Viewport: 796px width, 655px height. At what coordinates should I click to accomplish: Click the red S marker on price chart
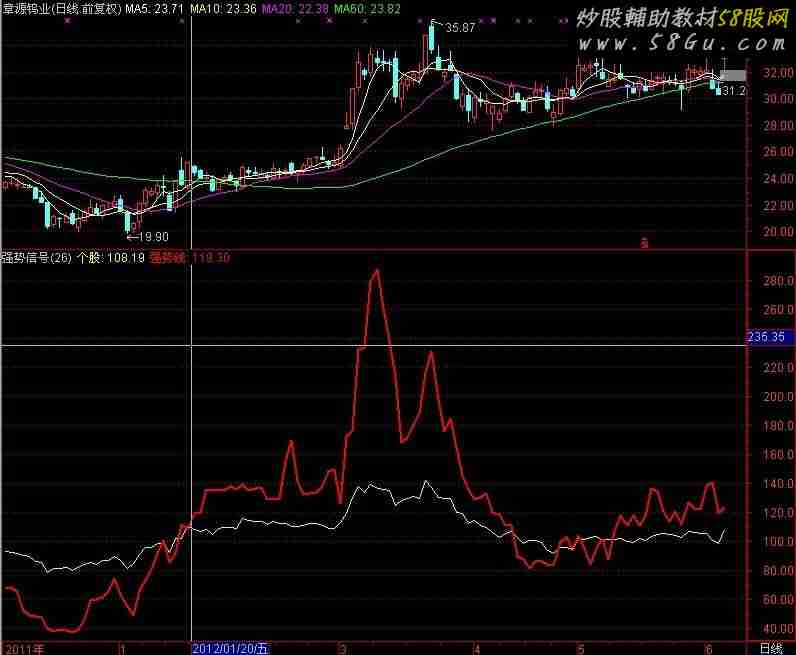[645, 241]
